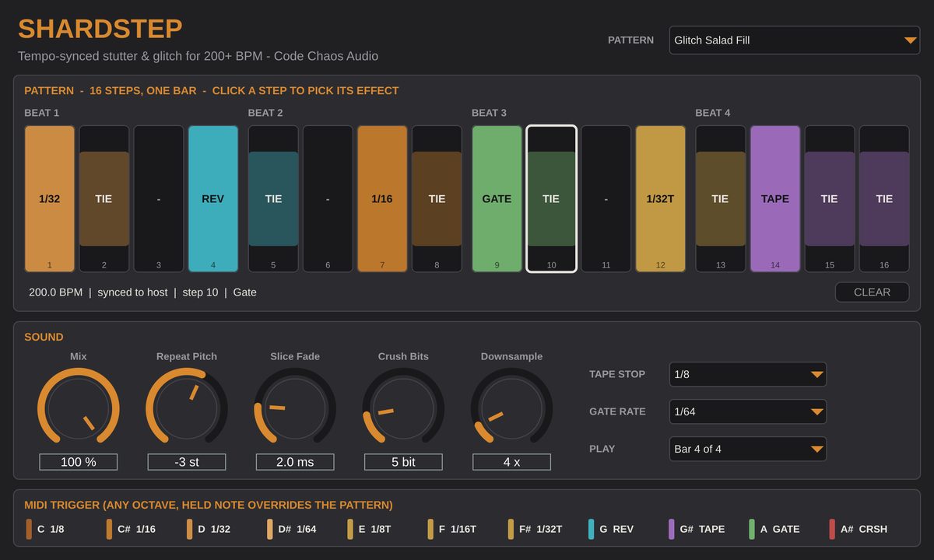Click the 200.0 BPM status text
This screenshot has width=934, height=560.
coord(55,292)
